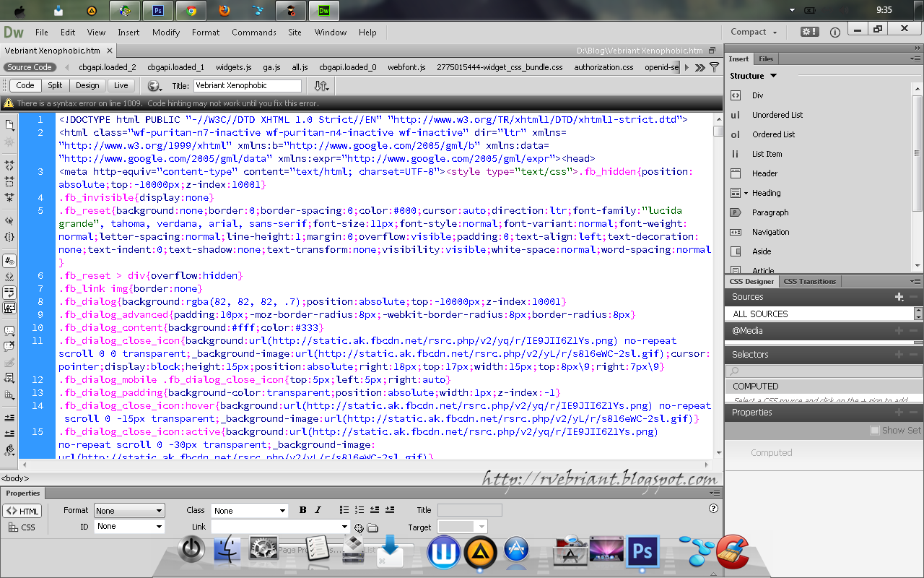Open Photoshop from the bottom dock
Viewport: 924px width, 578px height.
coord(642,553)
